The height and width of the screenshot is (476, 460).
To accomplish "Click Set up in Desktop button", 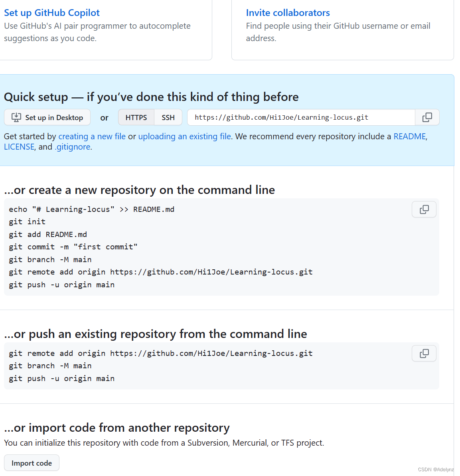I will tap(47, 117).
